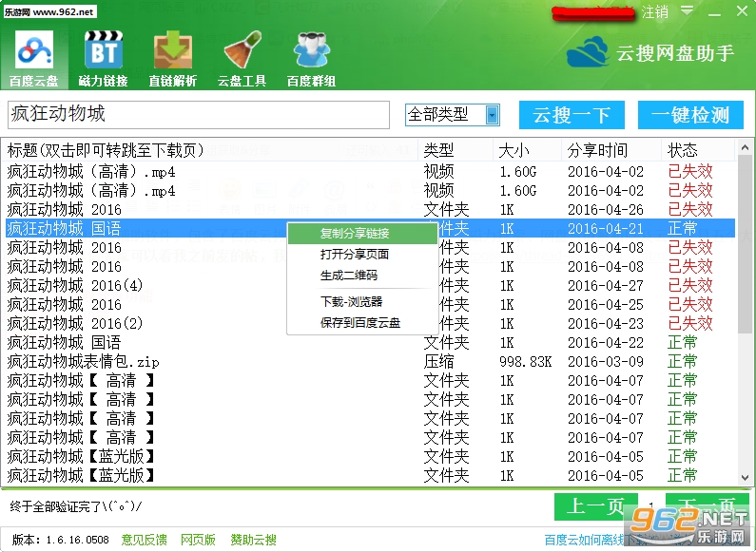Viewport: 756px width, 552px height.
Task: Expand the 全部类型 type dropdown
Action: (x=492, y=115)
